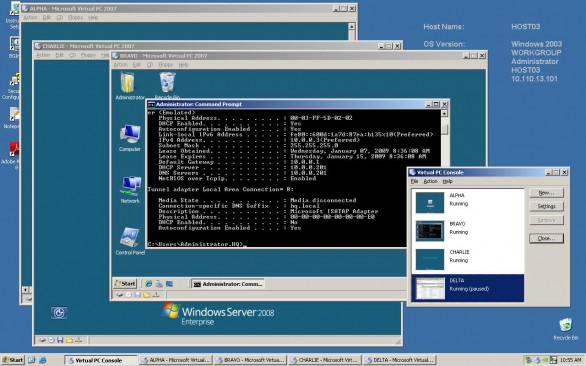
Task: Click Settings button in Virtual PC Console
Action: click(546, 206)
